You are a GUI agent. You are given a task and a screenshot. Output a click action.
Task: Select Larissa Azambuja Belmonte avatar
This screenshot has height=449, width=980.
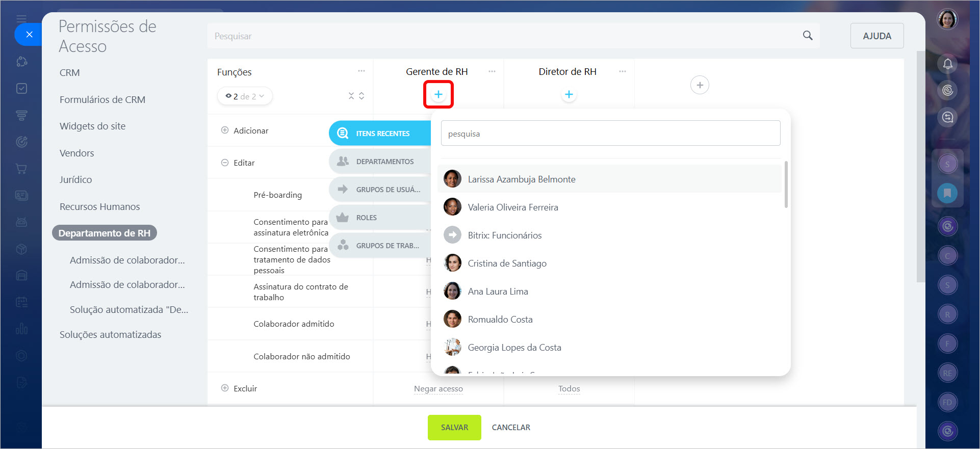(x=452, y=179)
